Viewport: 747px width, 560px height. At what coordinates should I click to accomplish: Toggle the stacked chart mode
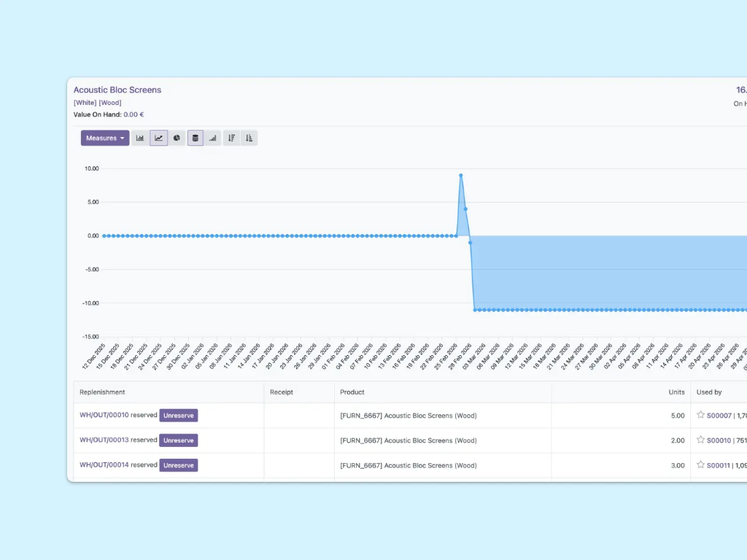coord(195,138)
